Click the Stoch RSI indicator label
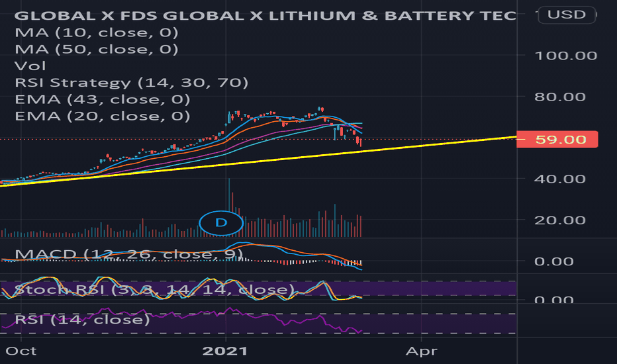This screenshot has width=617, height=364. pos(154,290)
